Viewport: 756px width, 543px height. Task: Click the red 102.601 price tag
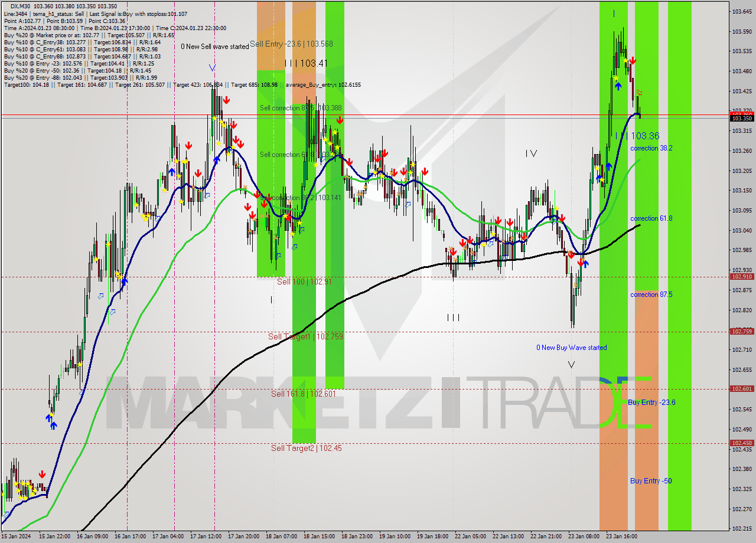pos(742,388)
